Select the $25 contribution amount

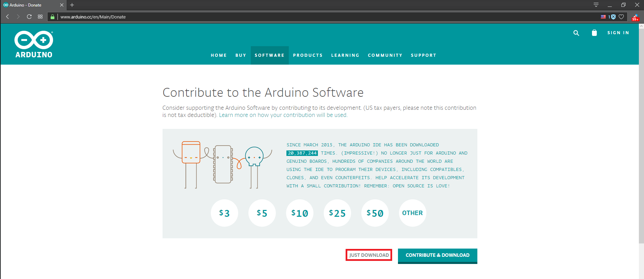click(x=337, y=213)
